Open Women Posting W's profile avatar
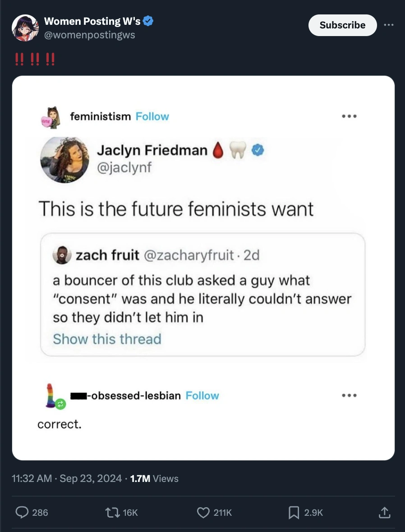Image resolution: width=405 pixels, height=532 pixels. point(25,28)
